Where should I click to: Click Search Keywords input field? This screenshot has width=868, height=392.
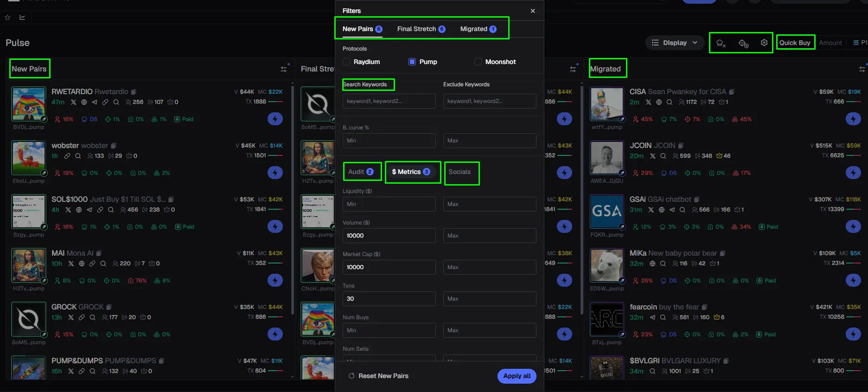point(389,101)
